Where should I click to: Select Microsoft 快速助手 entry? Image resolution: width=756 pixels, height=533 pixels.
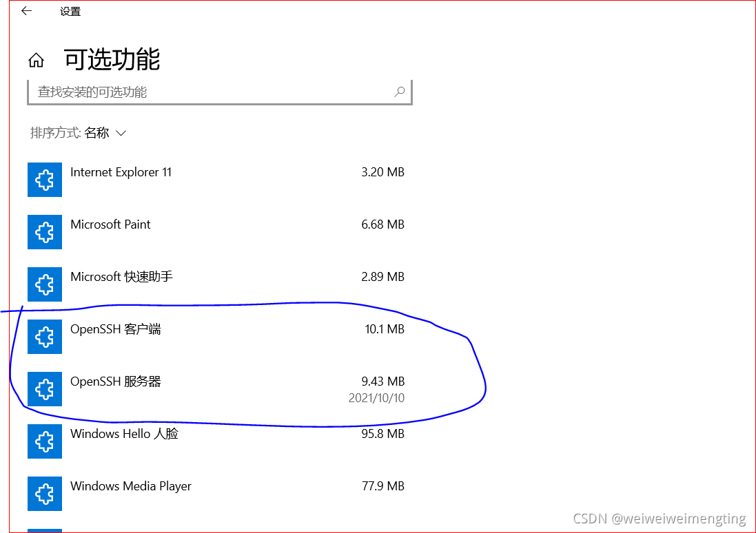pyautogui.click(x=216, y=284)
